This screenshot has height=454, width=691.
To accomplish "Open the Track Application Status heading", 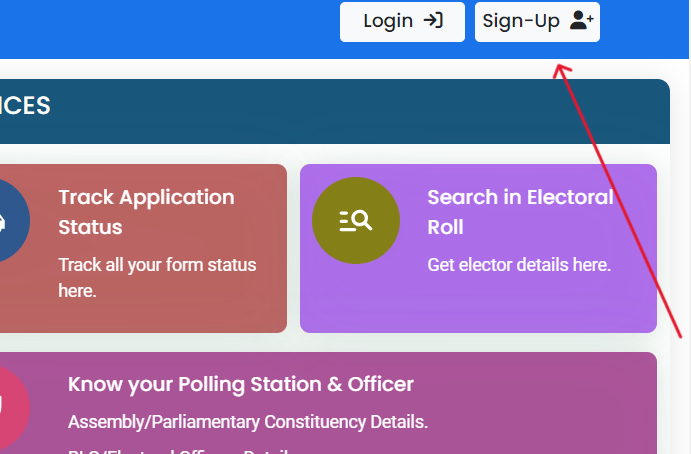I will click(146, 212).
